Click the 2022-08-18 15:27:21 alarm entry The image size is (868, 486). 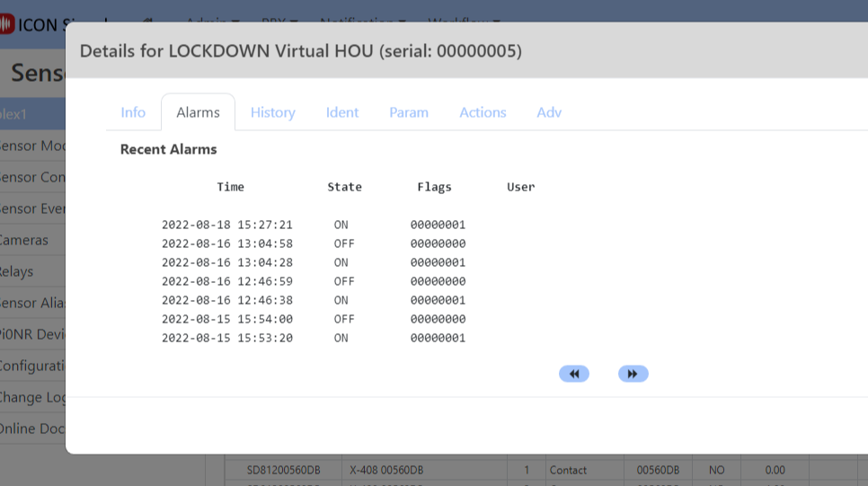[x=227, y=225]
